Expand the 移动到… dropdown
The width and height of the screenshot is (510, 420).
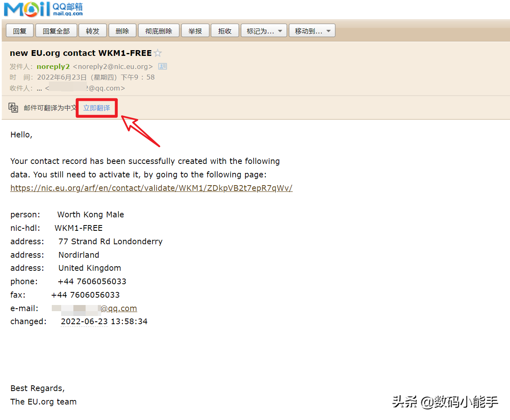click(x=312, y=31)
